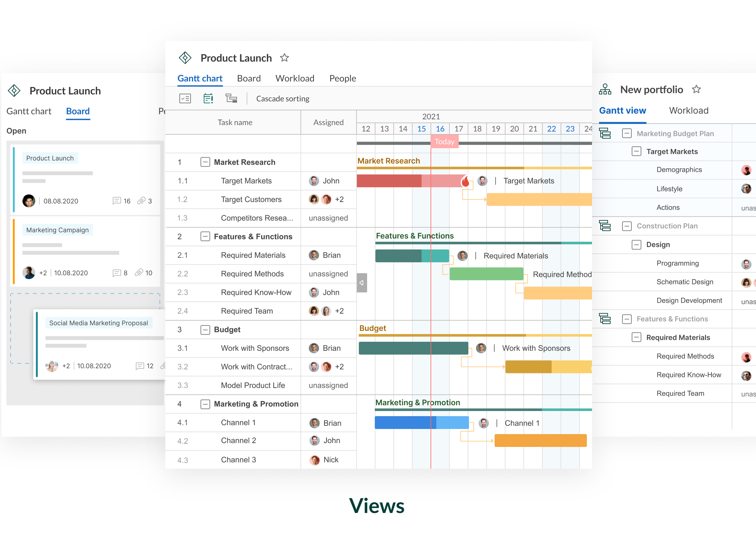
Task: Star the Product Launch project as favorite
Action: click(x=284, y=58)
